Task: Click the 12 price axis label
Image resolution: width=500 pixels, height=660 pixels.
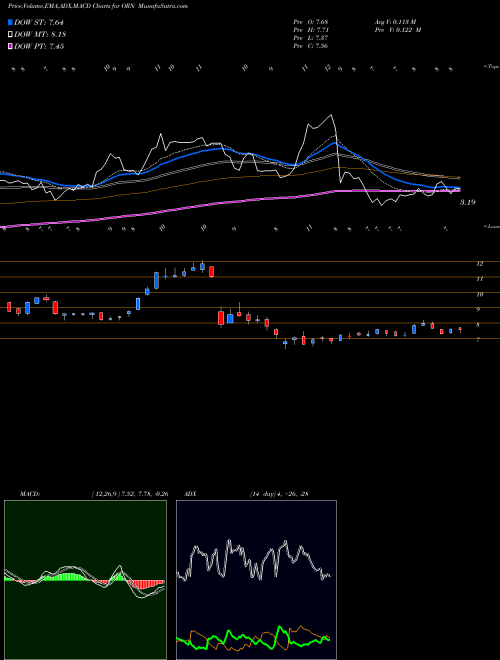Action: [479, 264]
